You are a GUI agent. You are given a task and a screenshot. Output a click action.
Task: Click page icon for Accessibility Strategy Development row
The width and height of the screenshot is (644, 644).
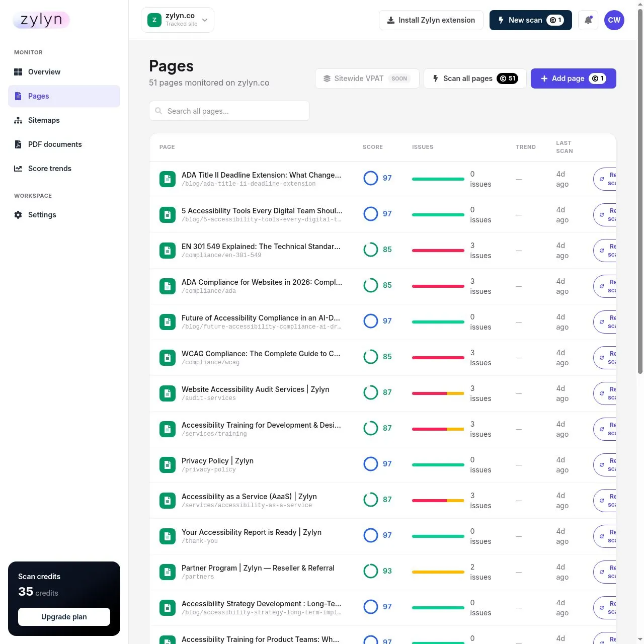[168, 608]
